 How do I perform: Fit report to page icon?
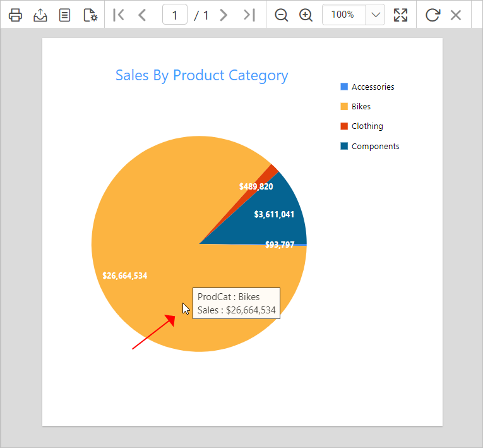click(400, 15)
